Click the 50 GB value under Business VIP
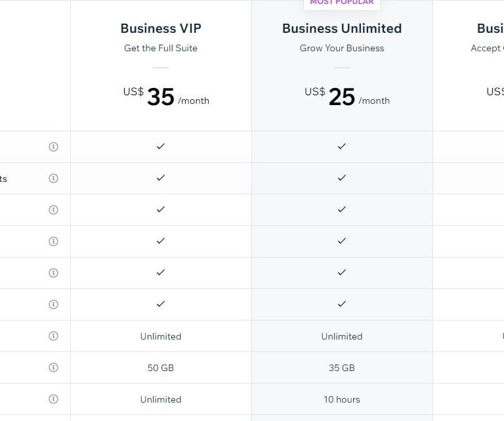The height and width of the screenshot is (421, 504). coord(161,368)
